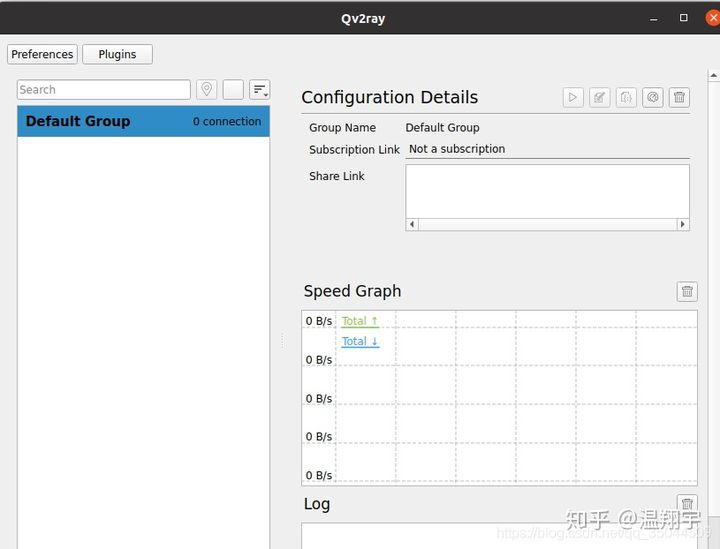Click the blank button beside the pin icon
720x549 pixels.
coord(233,89)
